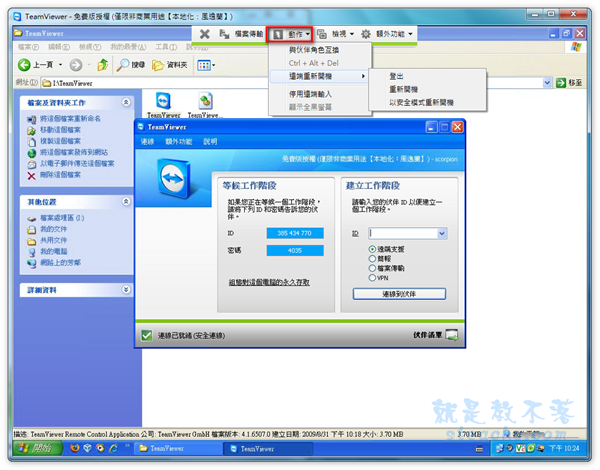
Task: Switch to the TeamViewer folder taskbar button
Action: point(178,448)
